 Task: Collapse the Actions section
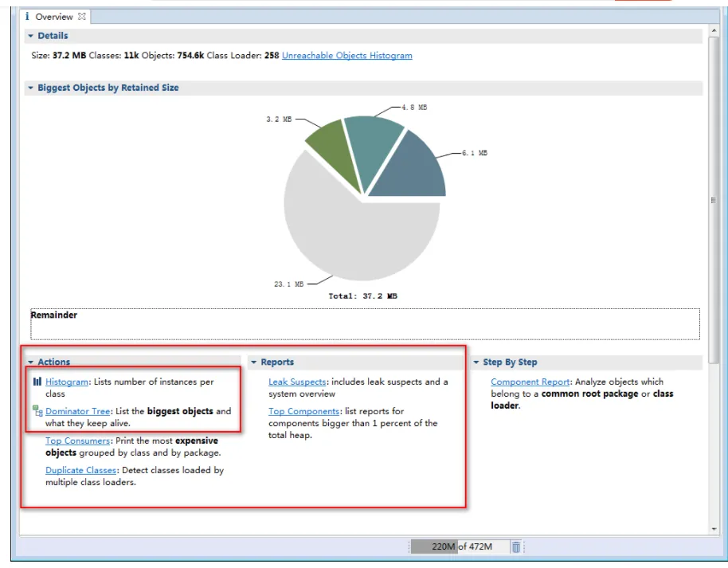click(30, 362)
